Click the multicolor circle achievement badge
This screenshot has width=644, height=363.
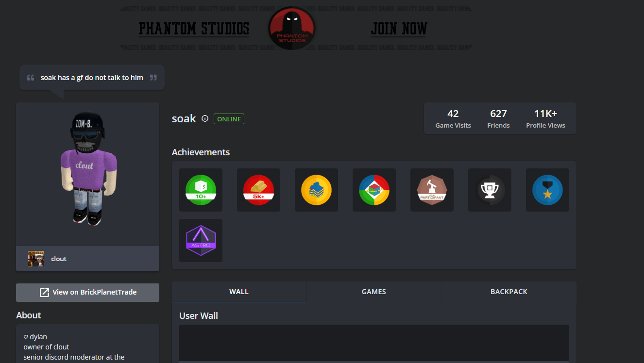374,190
